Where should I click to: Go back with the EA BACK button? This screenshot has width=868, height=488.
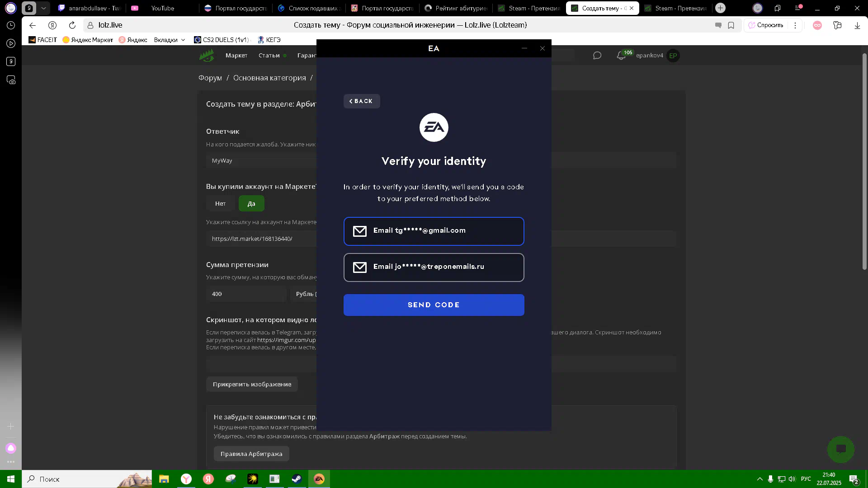[362, 101]
